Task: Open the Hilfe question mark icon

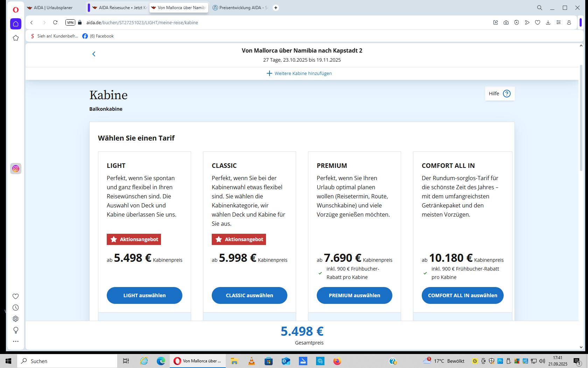Action: coord(506,94)
